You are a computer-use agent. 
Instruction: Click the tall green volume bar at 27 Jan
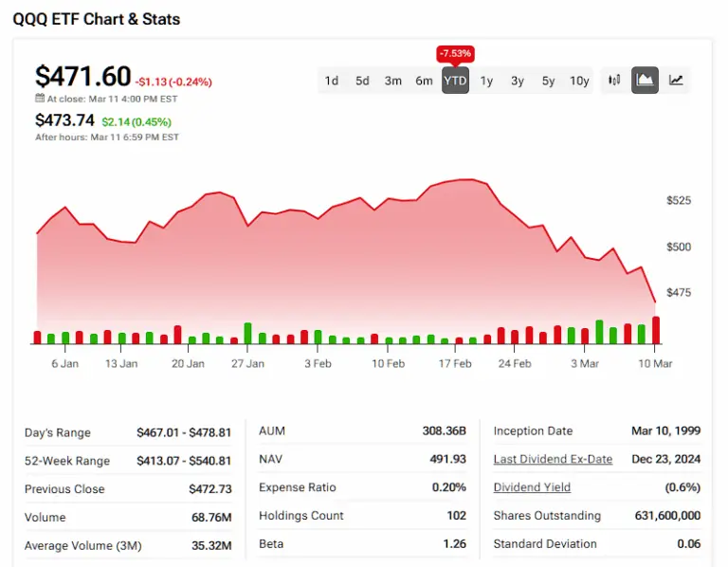click(x=248, y=334)
